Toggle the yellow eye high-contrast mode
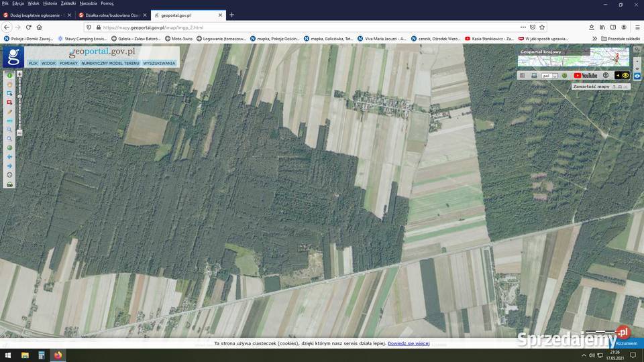Viewport: 644px width, 362px height. pos(622,76)
